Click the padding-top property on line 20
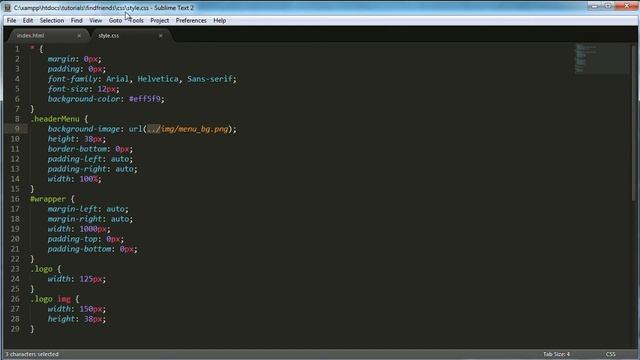Image resolution: width=640 pixels, height=360 pixels. click(x=73, y=239)
